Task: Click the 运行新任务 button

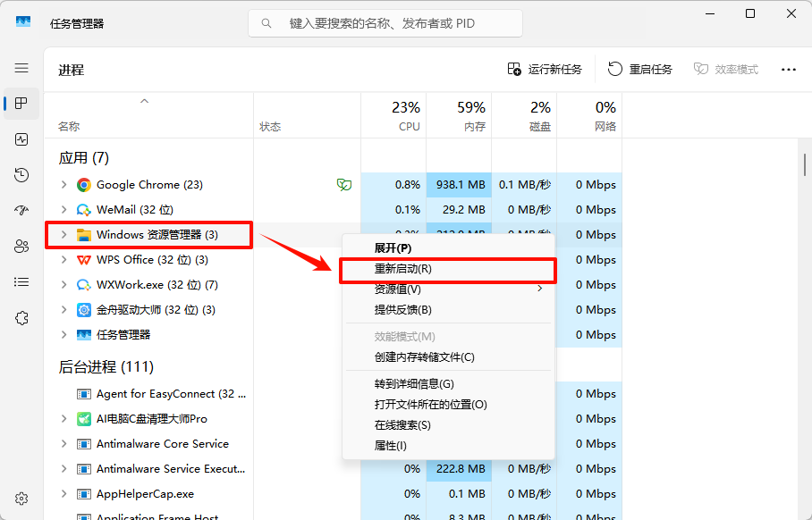Action: [x=546, y=69]
